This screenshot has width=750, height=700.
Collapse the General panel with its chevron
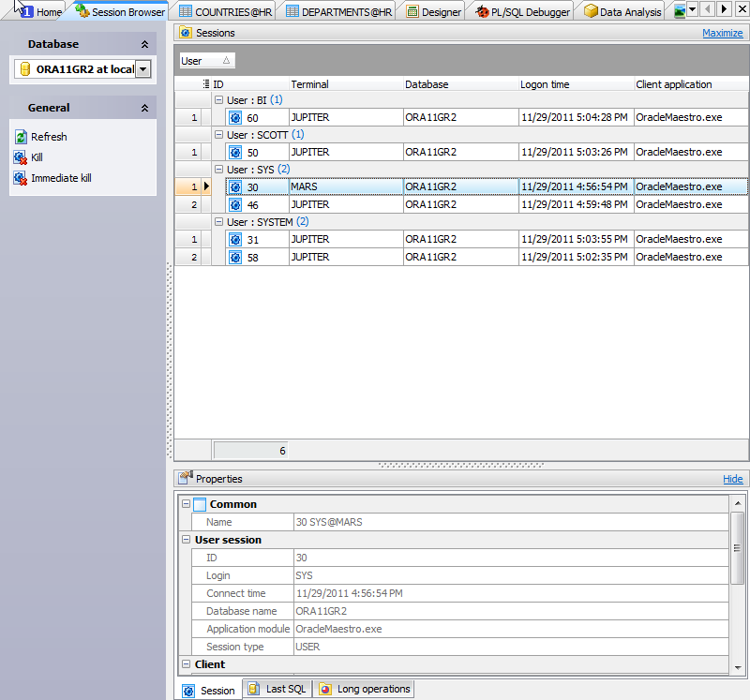tap(145, 107)
